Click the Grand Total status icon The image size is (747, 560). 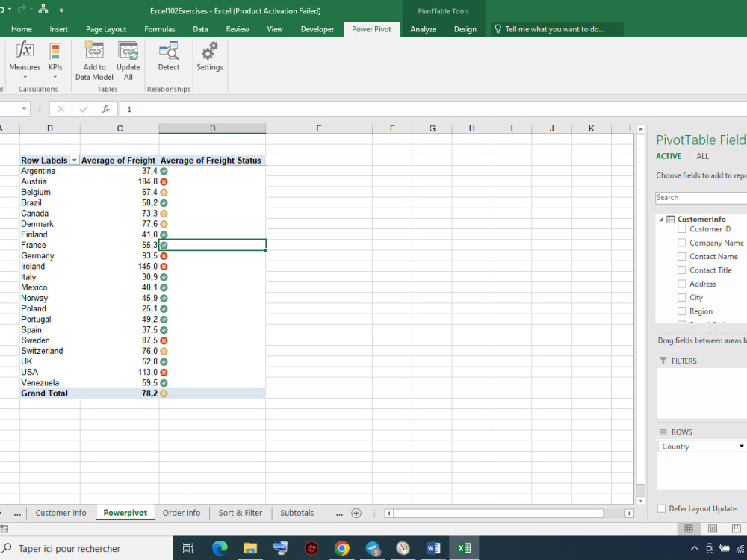164,393
